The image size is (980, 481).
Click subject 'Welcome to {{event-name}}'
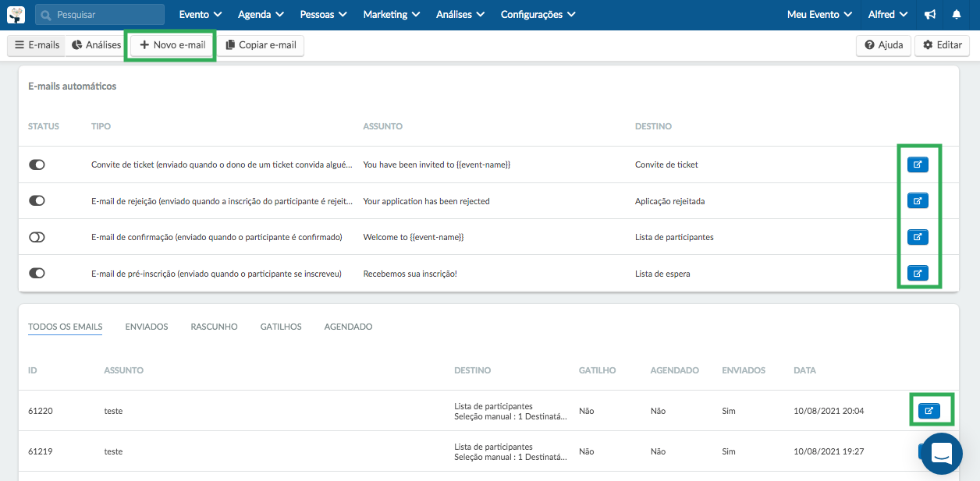tap(414, 237)
